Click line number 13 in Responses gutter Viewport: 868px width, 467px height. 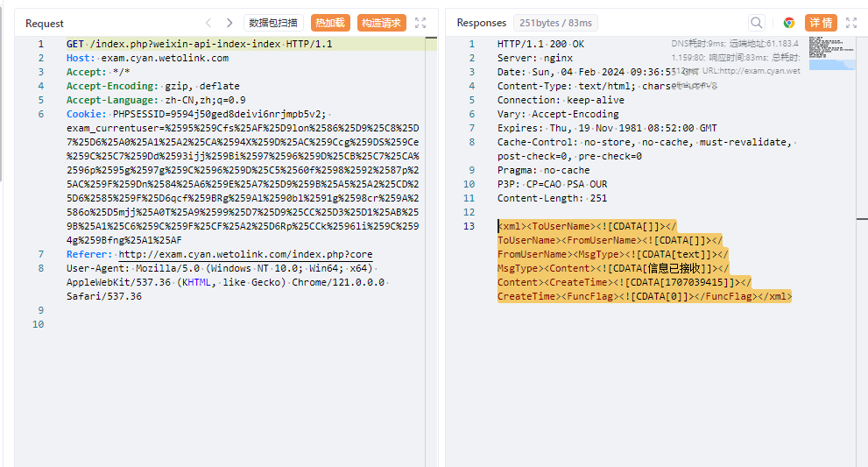469,226
